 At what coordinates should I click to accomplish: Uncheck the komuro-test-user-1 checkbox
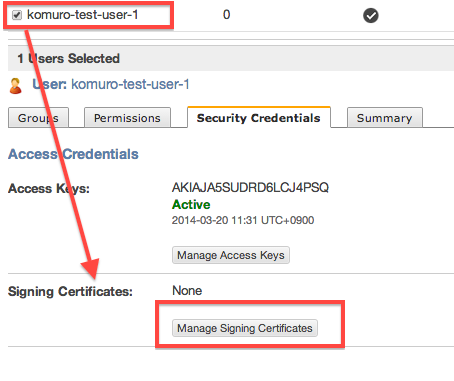(17, 15)
